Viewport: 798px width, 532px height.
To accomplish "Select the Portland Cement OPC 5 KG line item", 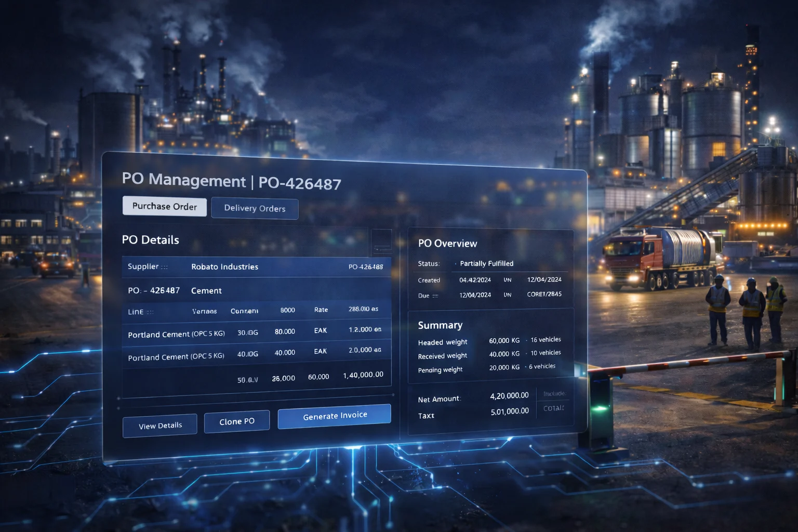I will click(176, 334).
